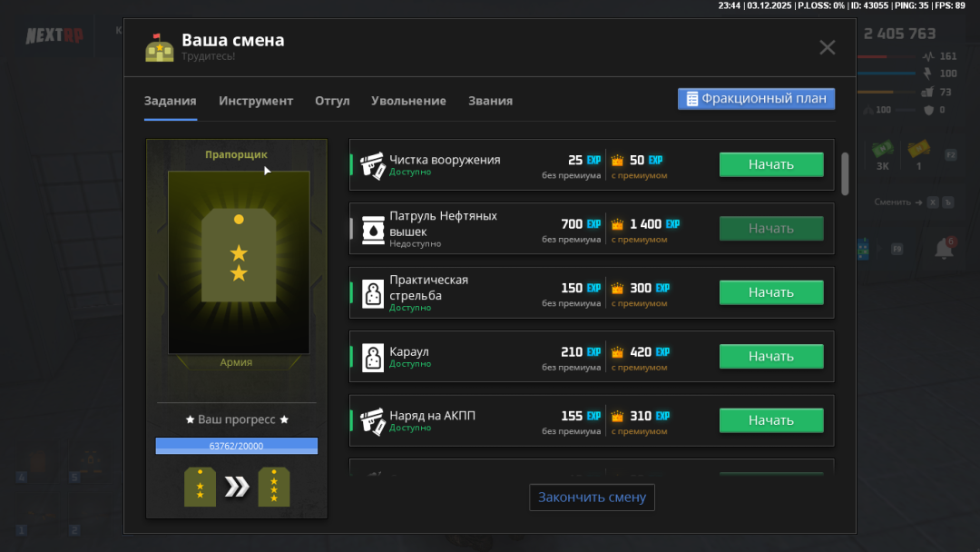Click the army base icon in window header

point(159,47)
